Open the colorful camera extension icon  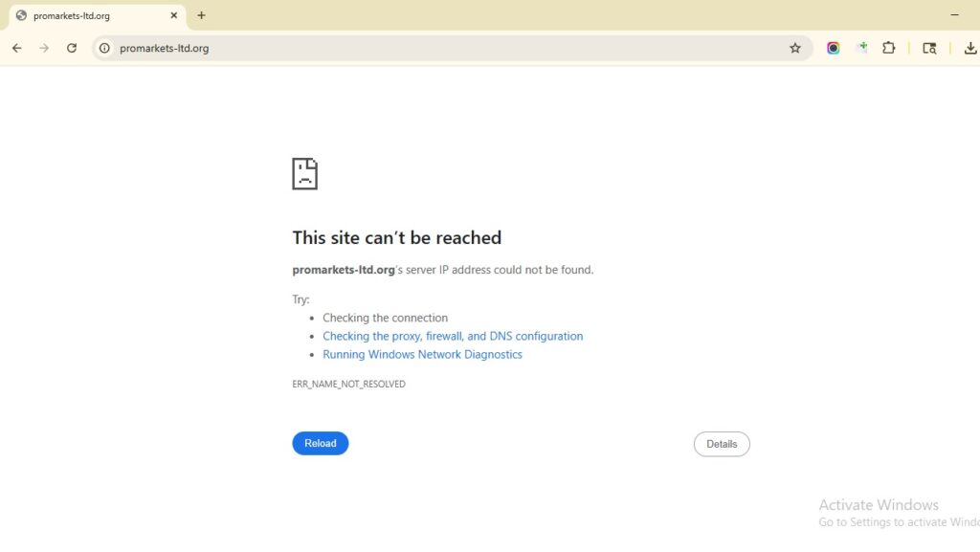(833, 47)
